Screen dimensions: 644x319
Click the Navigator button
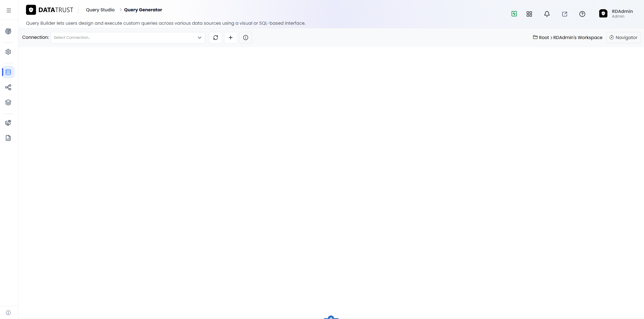pos(623,38)
